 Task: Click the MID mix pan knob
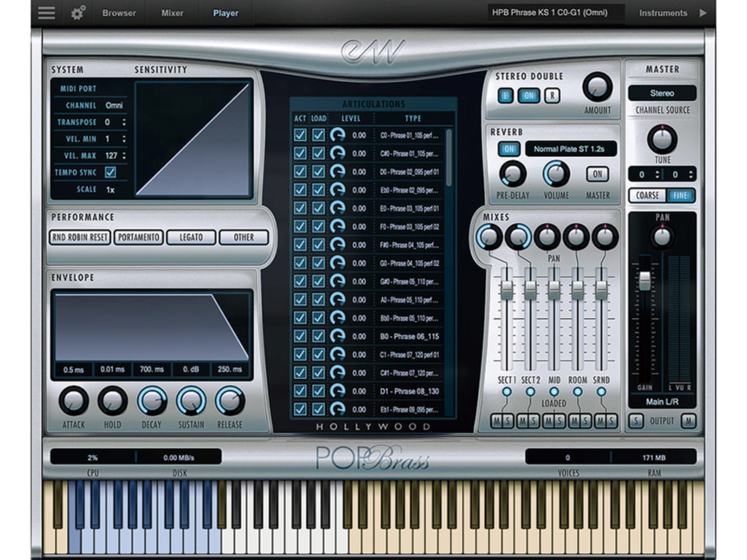click(x=547, y=236)
